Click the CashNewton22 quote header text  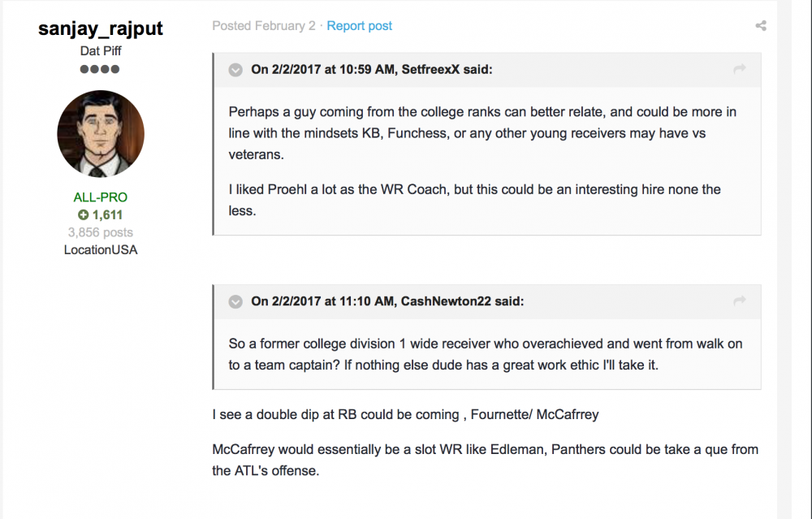[x=387, y=301]
